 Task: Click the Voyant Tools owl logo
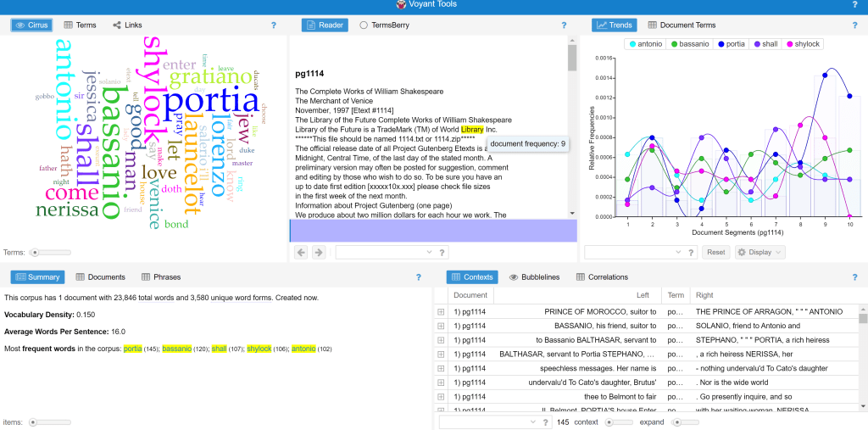(x=401, y=4)
